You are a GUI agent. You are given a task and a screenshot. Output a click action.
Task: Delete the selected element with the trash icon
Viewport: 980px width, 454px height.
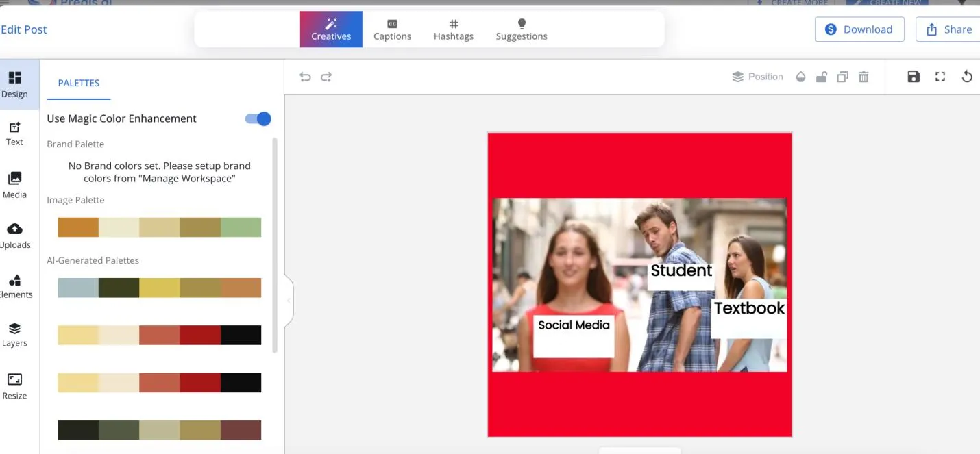click(863, 77)
